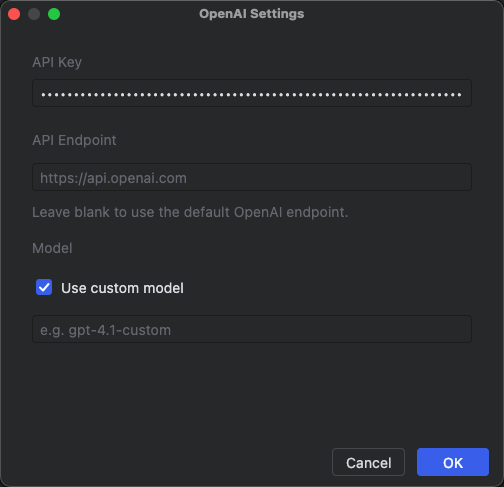Place cursor before first API key dot

click(x=39, y=95)
